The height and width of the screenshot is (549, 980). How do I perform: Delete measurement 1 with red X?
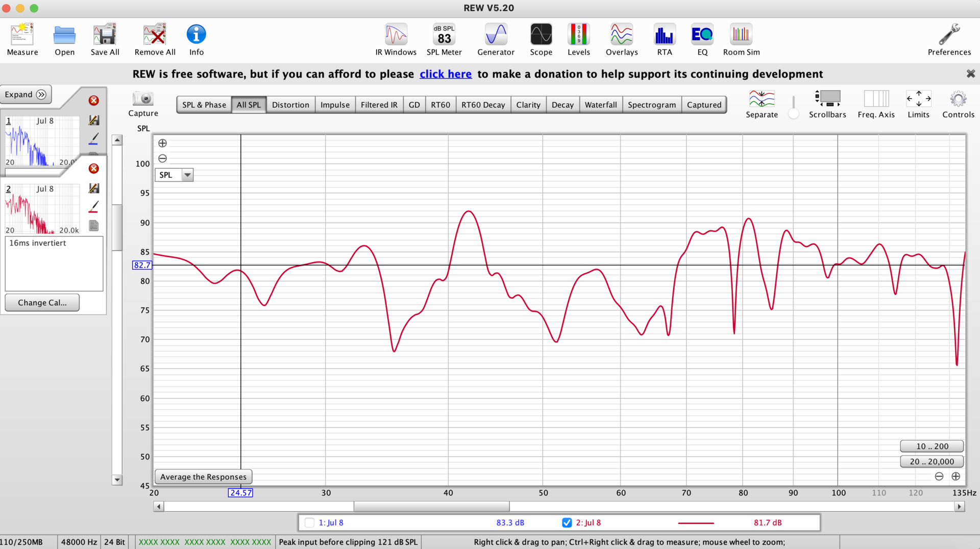(x=93, y=101)
